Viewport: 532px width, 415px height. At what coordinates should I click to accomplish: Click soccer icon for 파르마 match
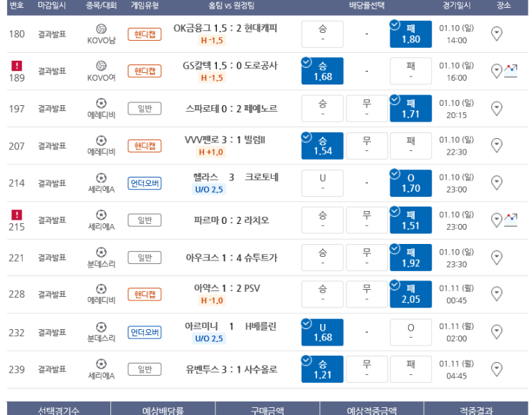101,215
